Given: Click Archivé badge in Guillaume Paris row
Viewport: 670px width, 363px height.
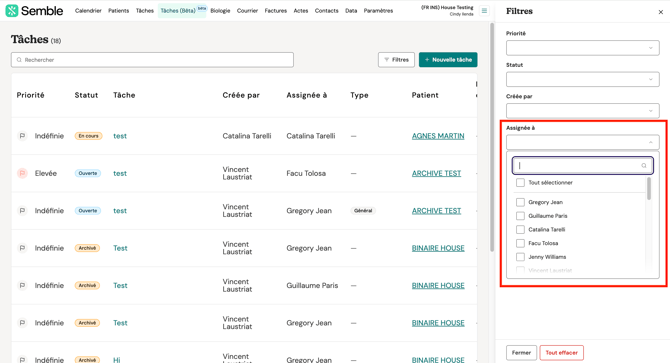Looking at the screenshot, I should point(87,285).
